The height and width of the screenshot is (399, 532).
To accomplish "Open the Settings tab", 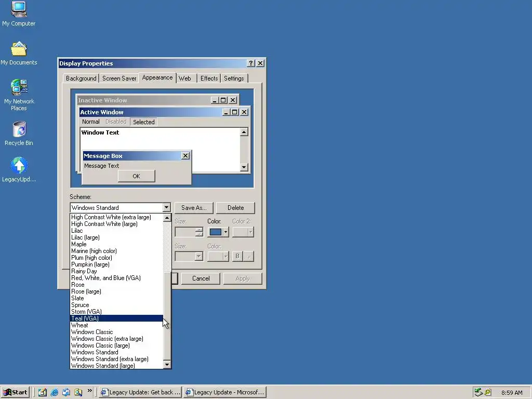I will 234,78.
